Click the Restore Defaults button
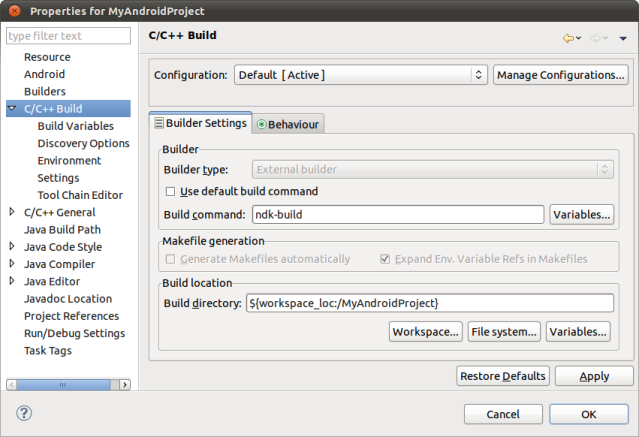The width and height of the screenshot is (639, 437). point(503,376)
